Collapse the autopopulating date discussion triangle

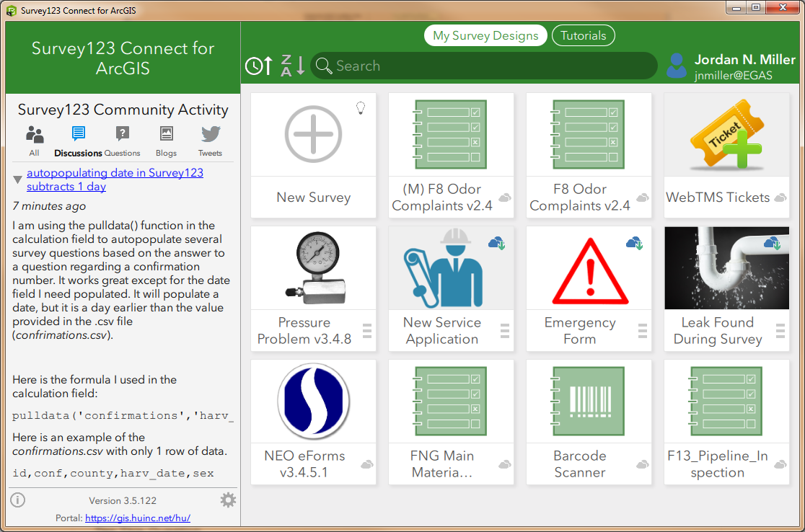coord(17,179)
